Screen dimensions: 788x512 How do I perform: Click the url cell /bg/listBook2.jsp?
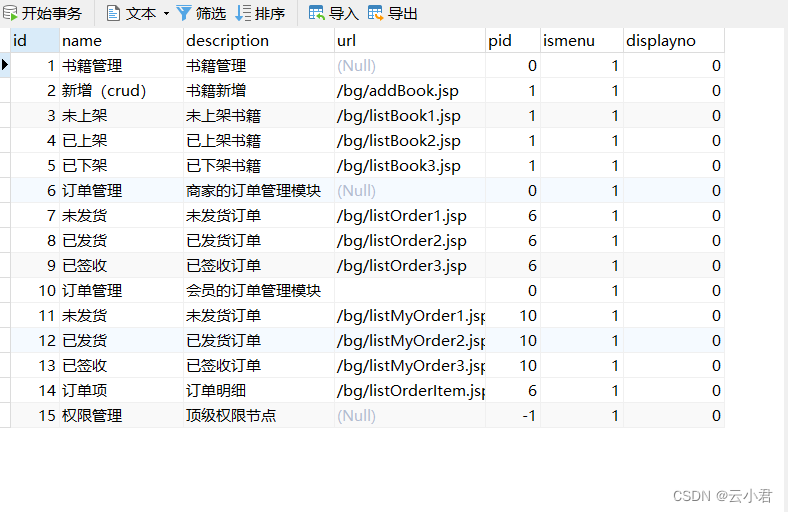410,141
